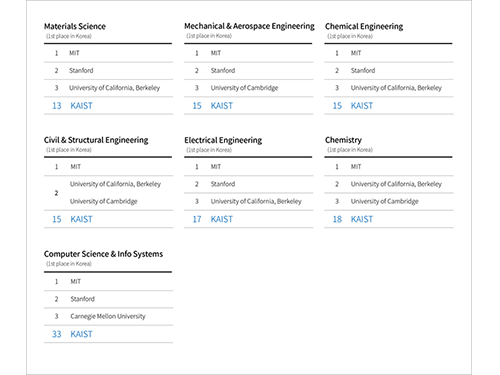Click '(1st place in Korea)' under Computer Science
Screen dimensions: 500x375
coord(69,264)
